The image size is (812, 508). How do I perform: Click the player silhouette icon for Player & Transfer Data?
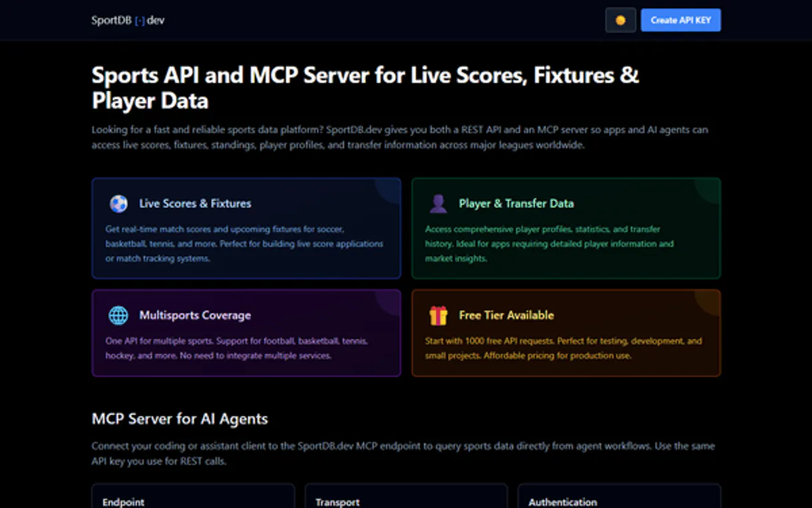[439, 203]
